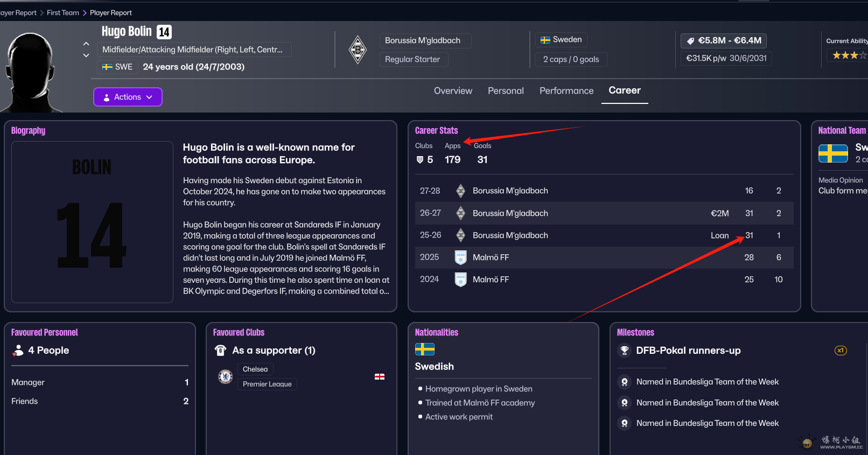The width and height of the screenshot is (868, 455).
Task: Click the Trained at Malmö FF academy entry
Action: (480, 403)
